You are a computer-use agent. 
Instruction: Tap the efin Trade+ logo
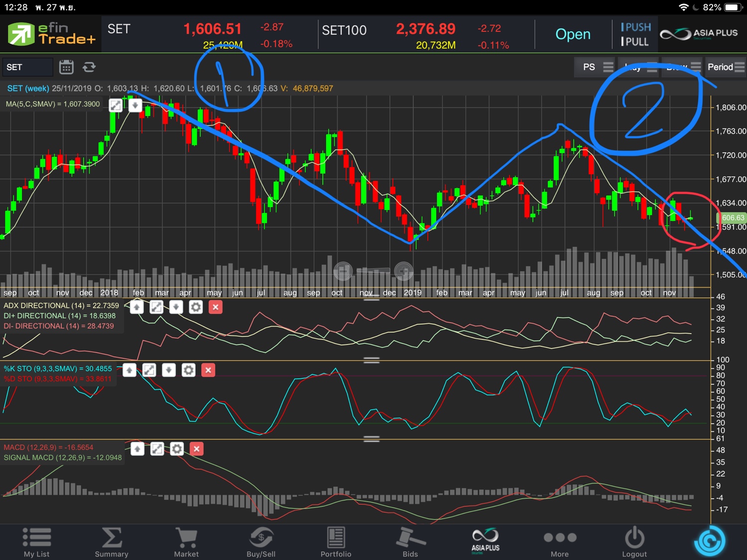51,34
